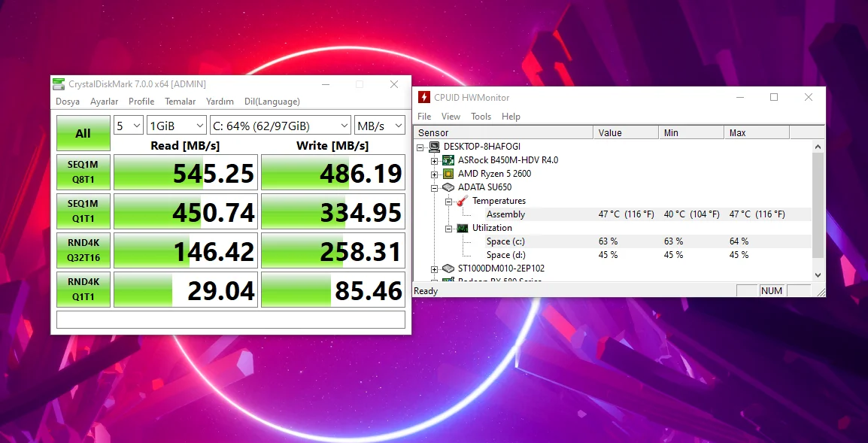The image size is (868, 443).
Task: Select the Space (d:) utilization row
Action: click(612, 255)
